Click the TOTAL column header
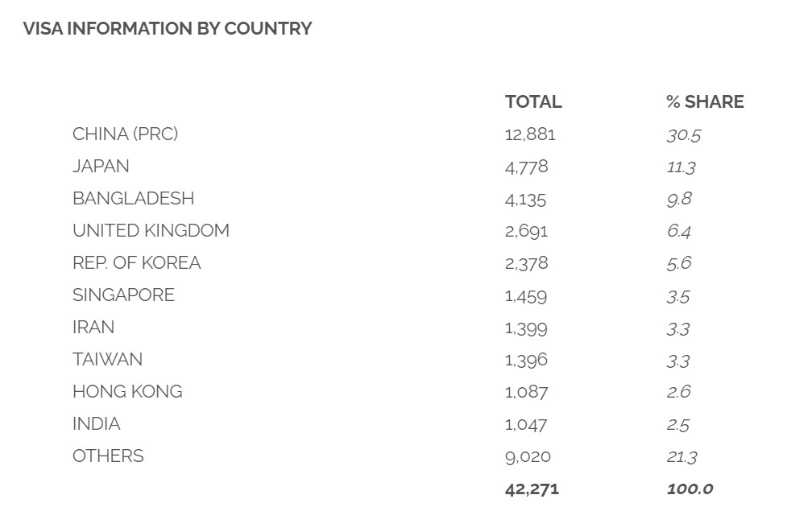 click(x=533, y=102)
